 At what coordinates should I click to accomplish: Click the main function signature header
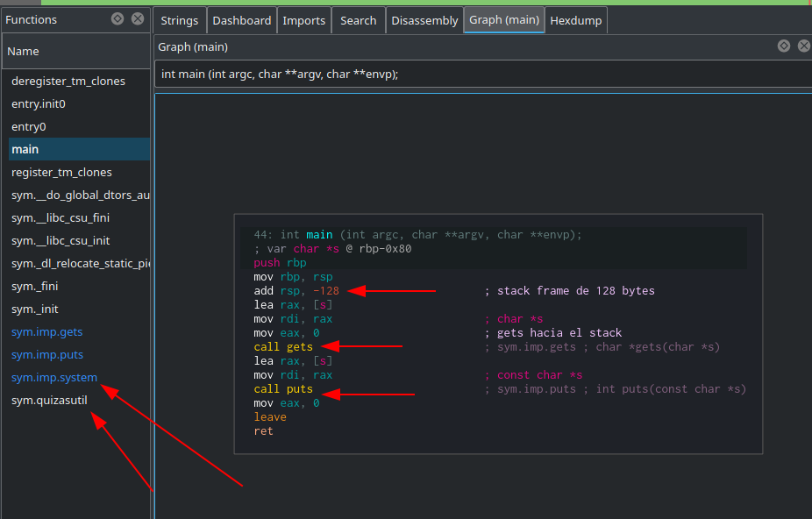tap(280, 75)
